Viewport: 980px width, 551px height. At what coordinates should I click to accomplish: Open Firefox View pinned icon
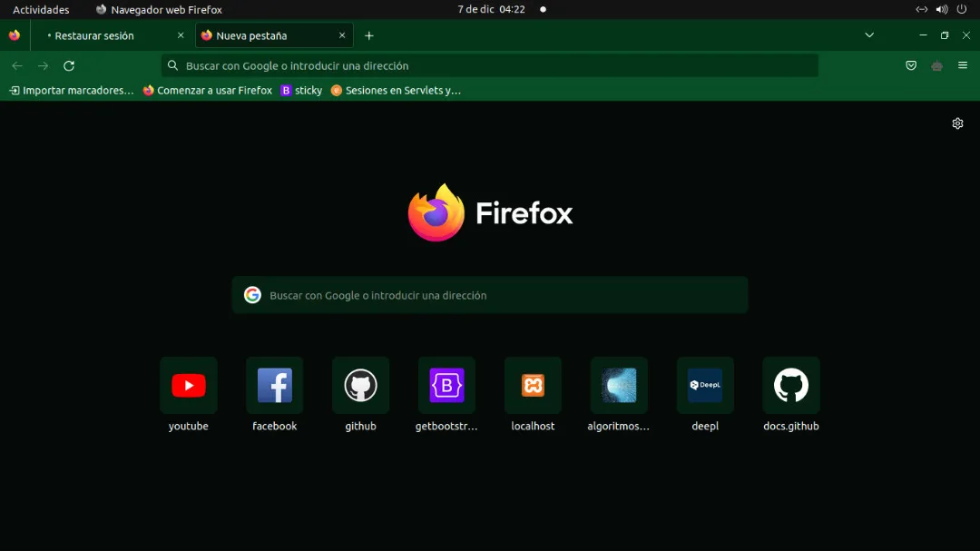tap(15, 35)
